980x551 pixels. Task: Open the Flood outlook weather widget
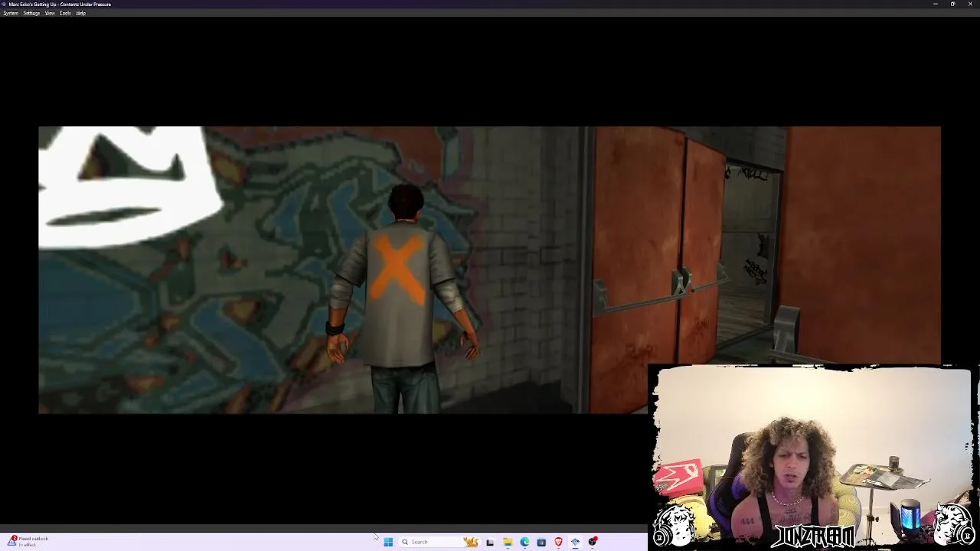tap(28, 541)
